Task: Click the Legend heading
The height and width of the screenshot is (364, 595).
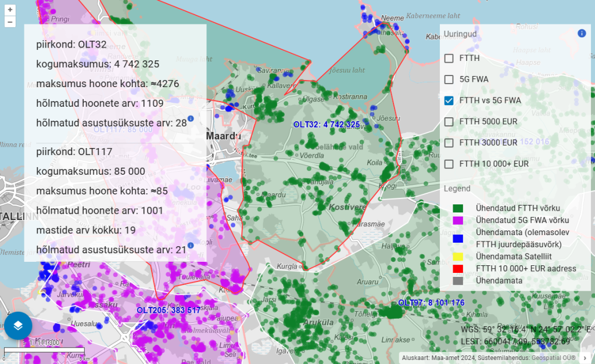Action: pos(457,189)
